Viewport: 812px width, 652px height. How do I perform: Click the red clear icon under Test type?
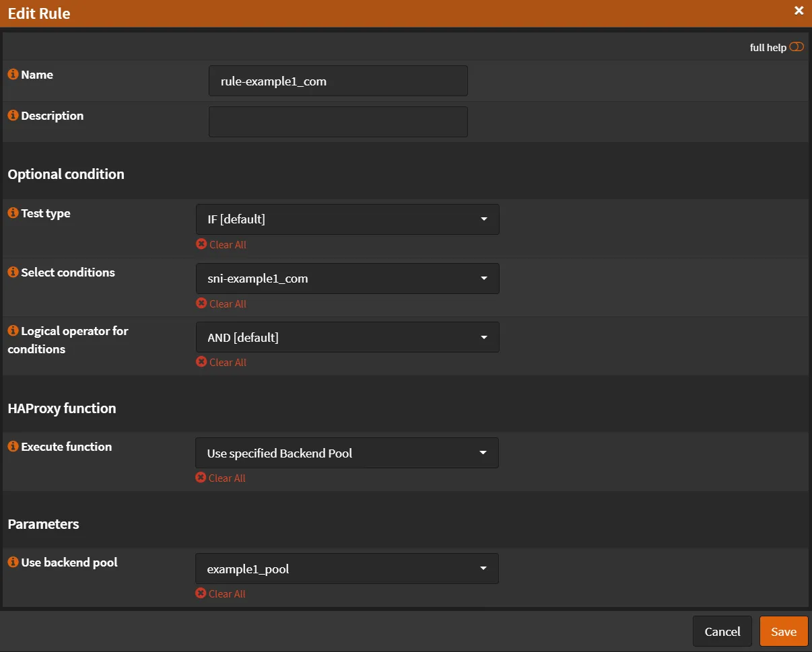pyautogui.click(x=201, y=244)
